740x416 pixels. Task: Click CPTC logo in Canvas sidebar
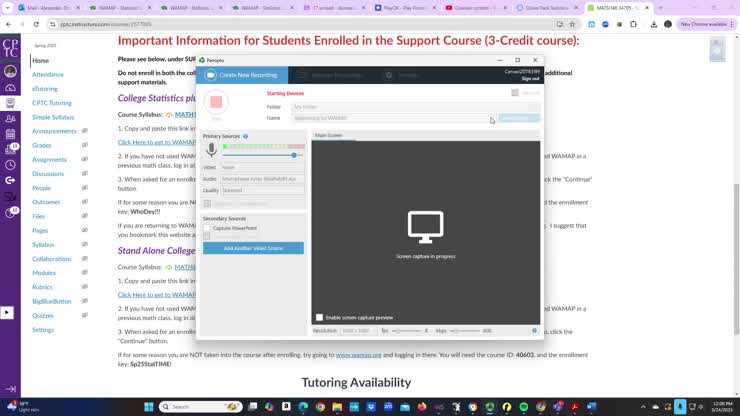(x=10, y=48)
